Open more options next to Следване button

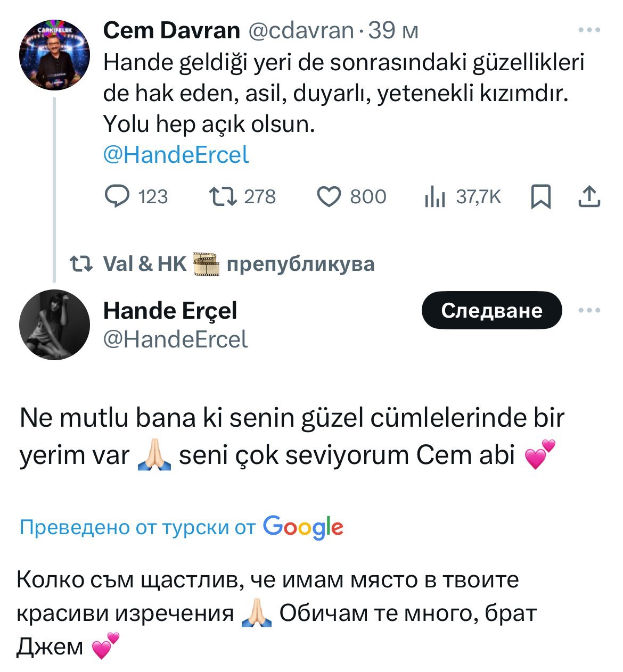(x=589, y=310)
